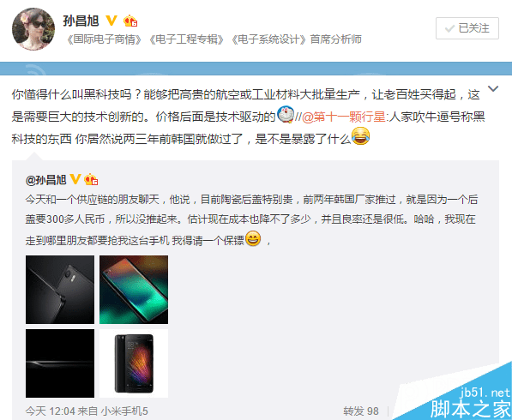Click the V badge in the quoted post

75,179
